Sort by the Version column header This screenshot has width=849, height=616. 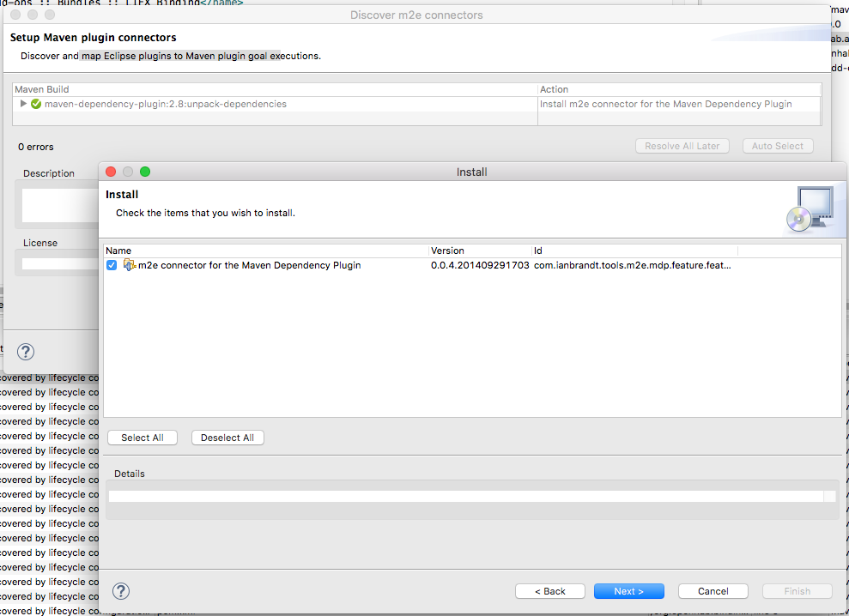pos(480,251)
